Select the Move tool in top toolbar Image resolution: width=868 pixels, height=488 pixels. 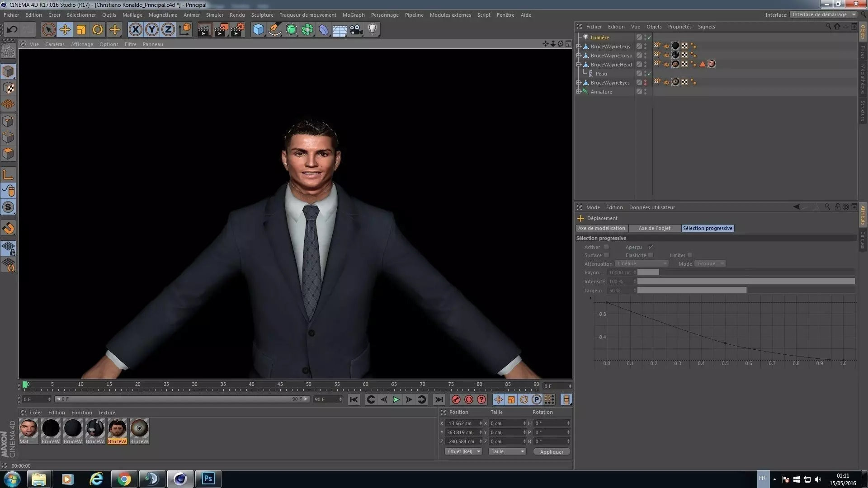click(65, 30)
